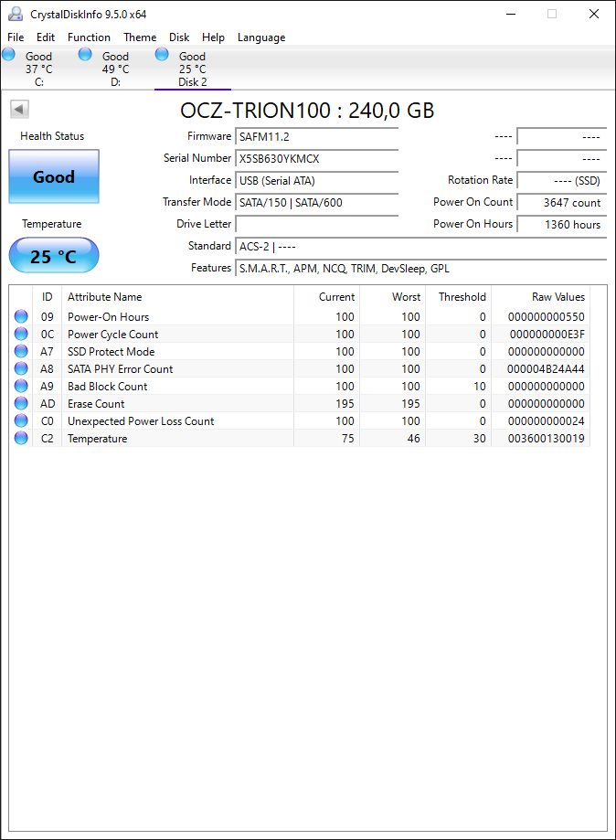Click status orb for Unexpected Power Loss Count

pyautogui.click(x=21, y=421)
